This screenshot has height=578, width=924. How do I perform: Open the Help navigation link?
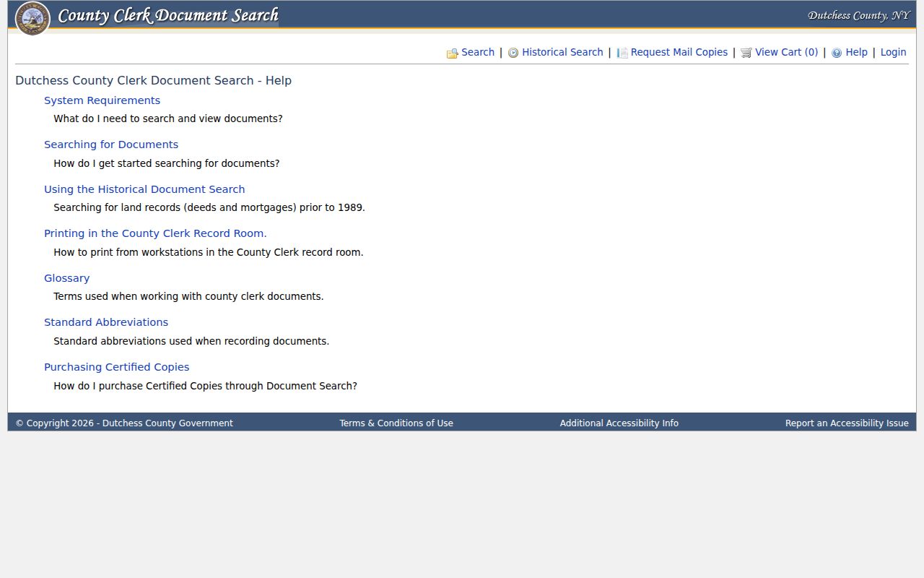point(856,52)
